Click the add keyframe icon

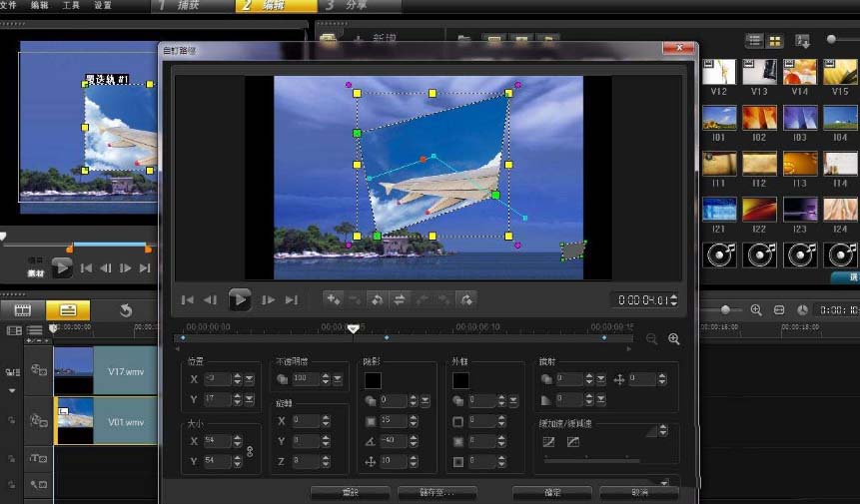click(x=333, y=299)
